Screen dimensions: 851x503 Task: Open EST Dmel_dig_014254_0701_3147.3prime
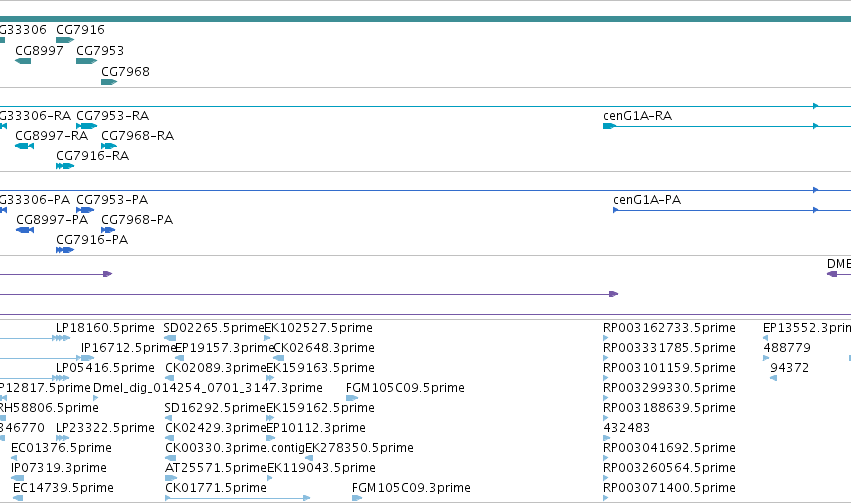(208, 388)
